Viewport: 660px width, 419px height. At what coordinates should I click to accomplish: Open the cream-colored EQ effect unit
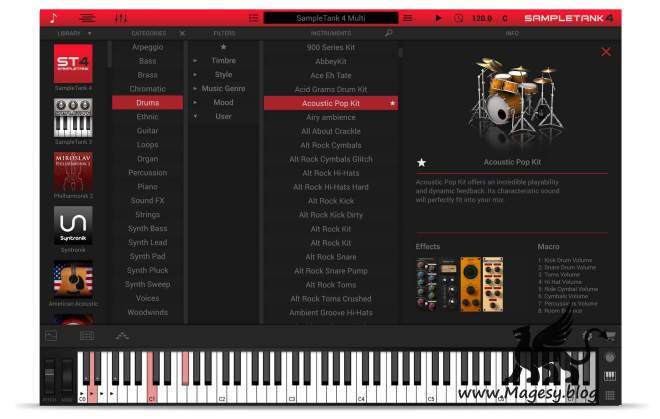pyautogui.click(x=492, y=285)
